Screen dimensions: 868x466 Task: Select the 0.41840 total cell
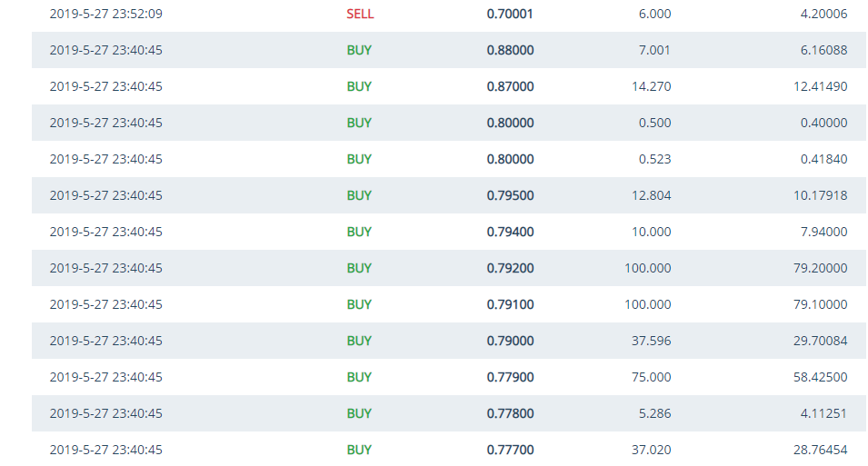coord(823,160)
